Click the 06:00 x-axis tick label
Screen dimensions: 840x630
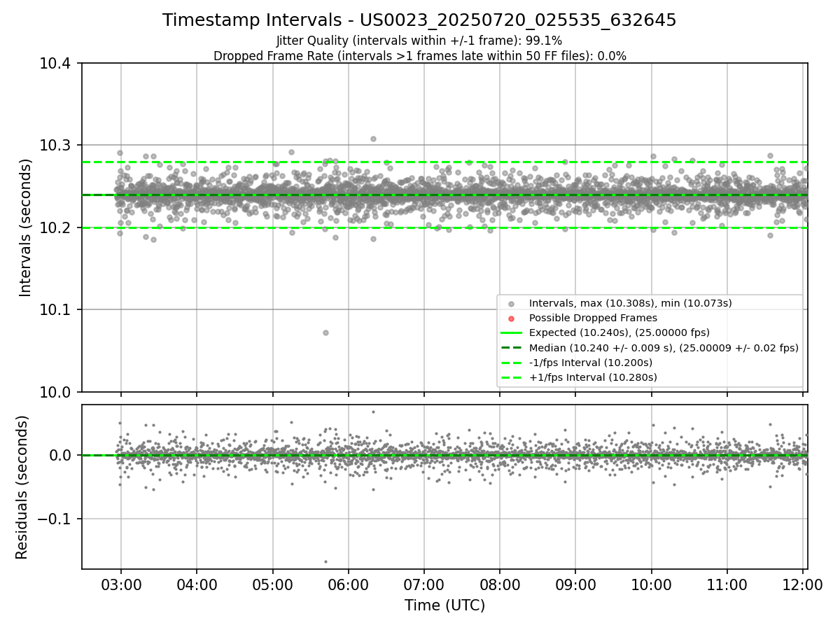pos(349,584)
